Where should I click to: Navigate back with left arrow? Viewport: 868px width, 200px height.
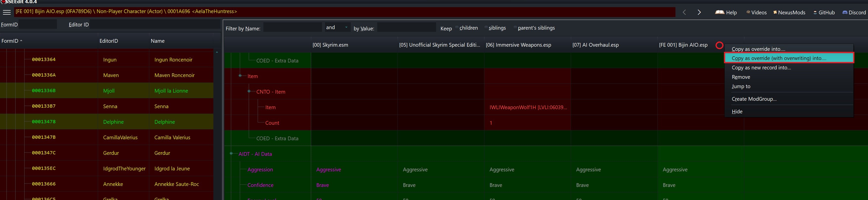point(684,12)
